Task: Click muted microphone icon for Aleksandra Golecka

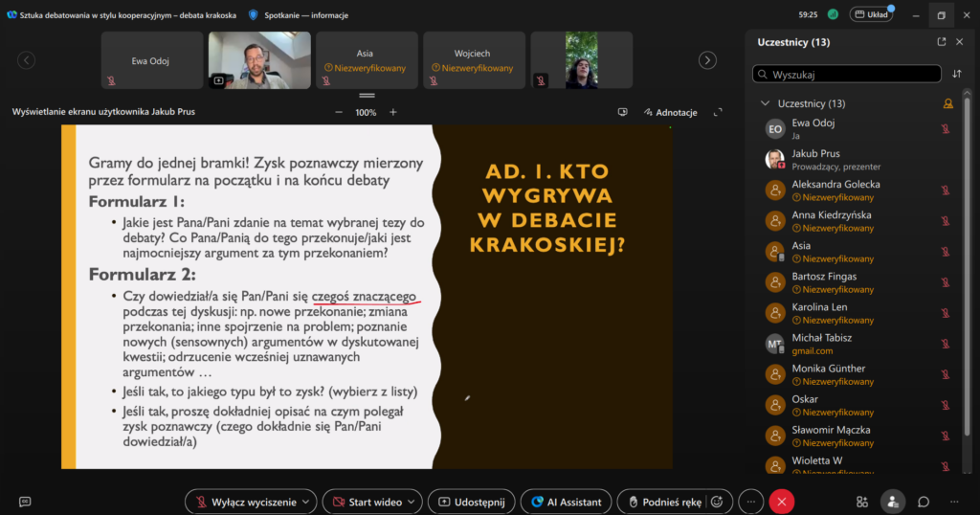Action: (946, 190)
